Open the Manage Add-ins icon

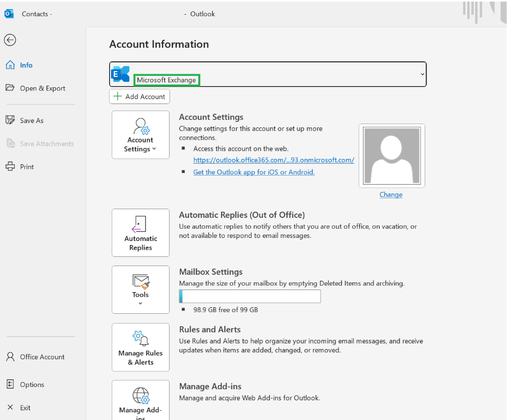pyautogui.click(x=140, y=399)
